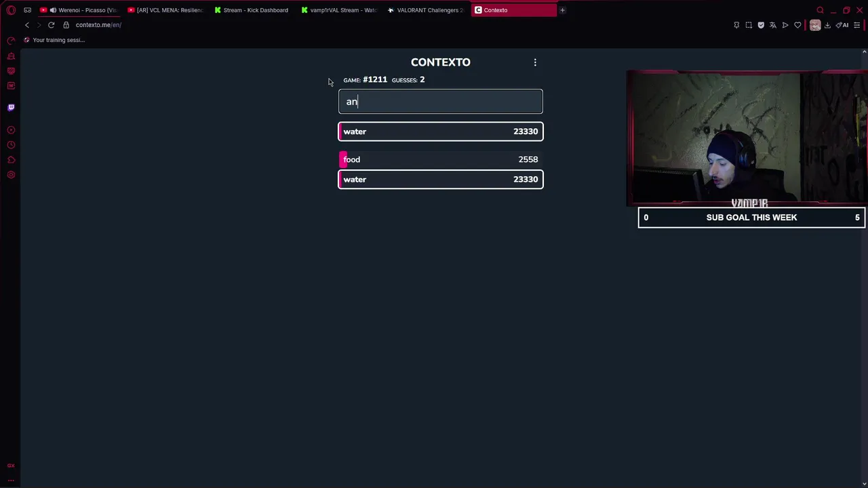Switch to the VCL MENA Resilience tab
Image resolution: width=868 pixels, height=488 pixels.
click(x=165, y=10)
